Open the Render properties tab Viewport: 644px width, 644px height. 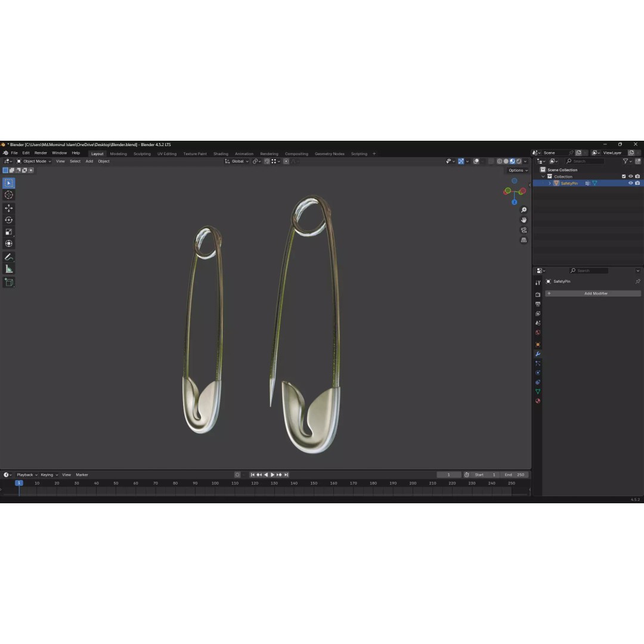tap(538, 295)
